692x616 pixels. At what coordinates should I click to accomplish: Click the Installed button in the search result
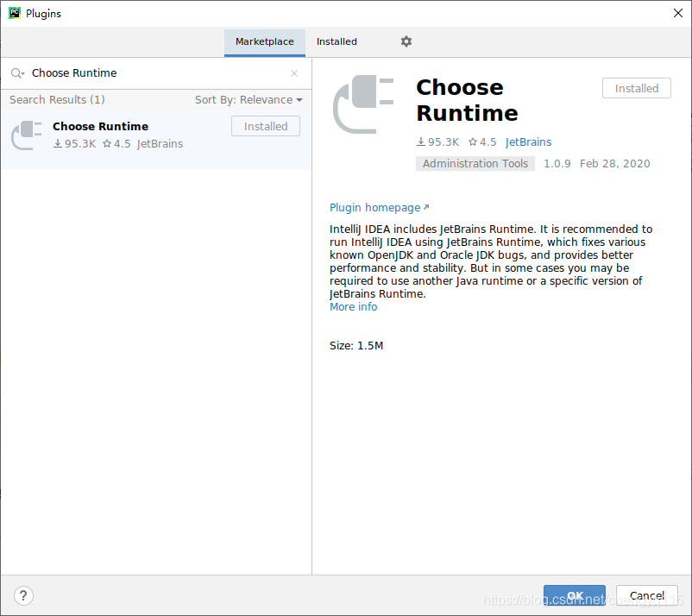(x=266, y=126)
